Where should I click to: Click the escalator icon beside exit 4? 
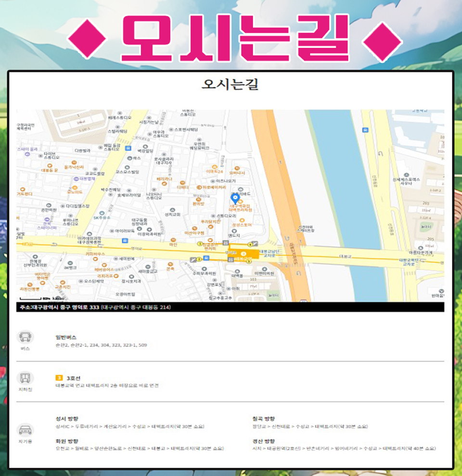click(255, 243)
